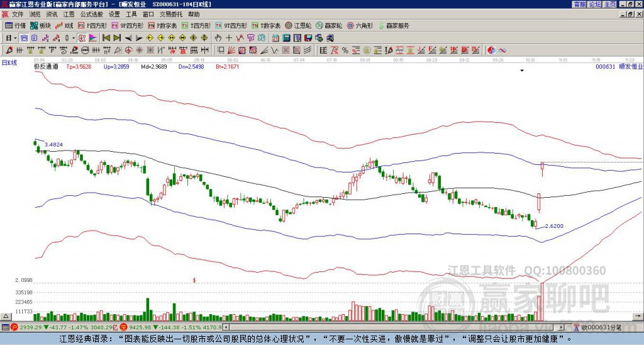Open the 9P四方形 tool
Screen dimensions: 644x345
127,25
